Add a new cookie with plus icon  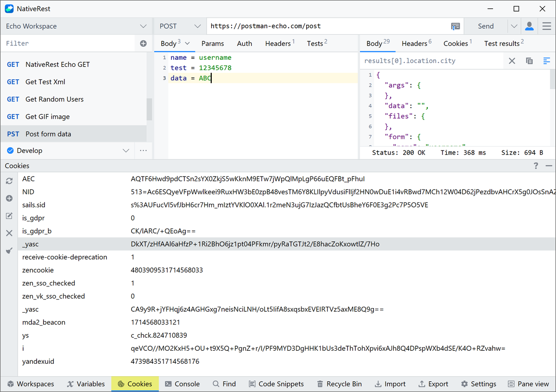point(9,198)
